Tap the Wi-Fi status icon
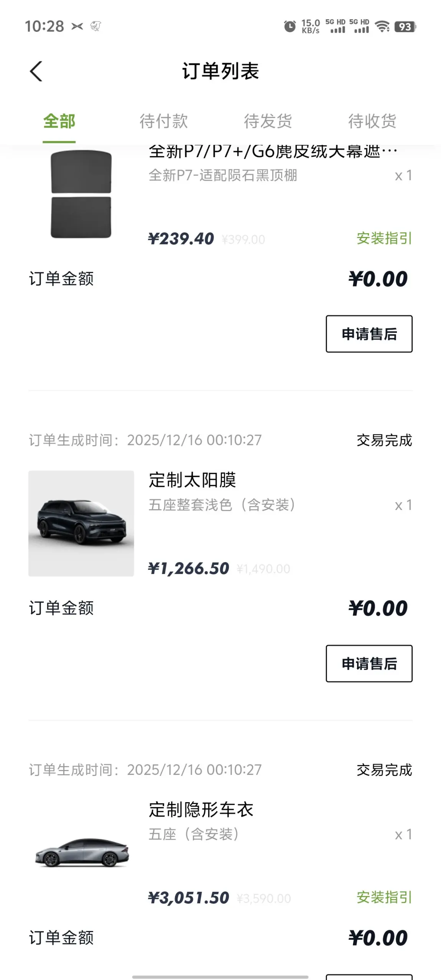The image size is (441, 980). click(x=382, y=26)
